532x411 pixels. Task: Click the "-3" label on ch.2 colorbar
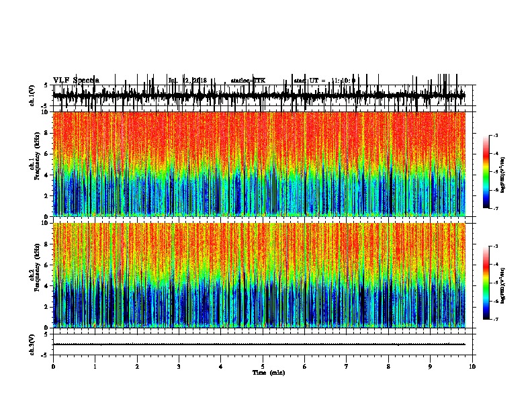coord(495,246)
